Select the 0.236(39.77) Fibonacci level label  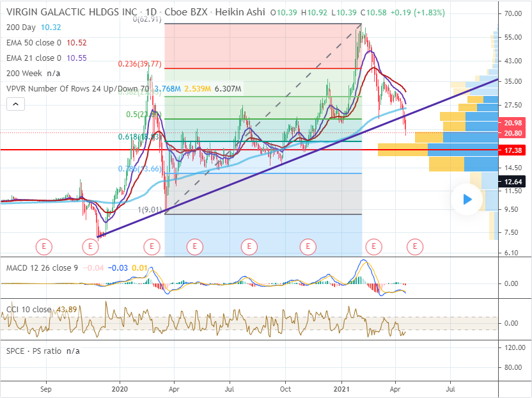point(139,64)
